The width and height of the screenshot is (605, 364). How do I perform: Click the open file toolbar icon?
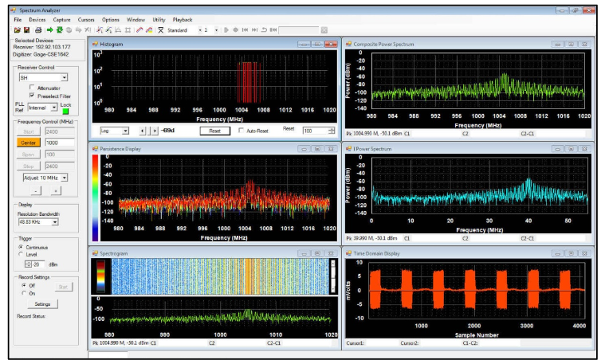pyautogui.click(x=17, y=29)
